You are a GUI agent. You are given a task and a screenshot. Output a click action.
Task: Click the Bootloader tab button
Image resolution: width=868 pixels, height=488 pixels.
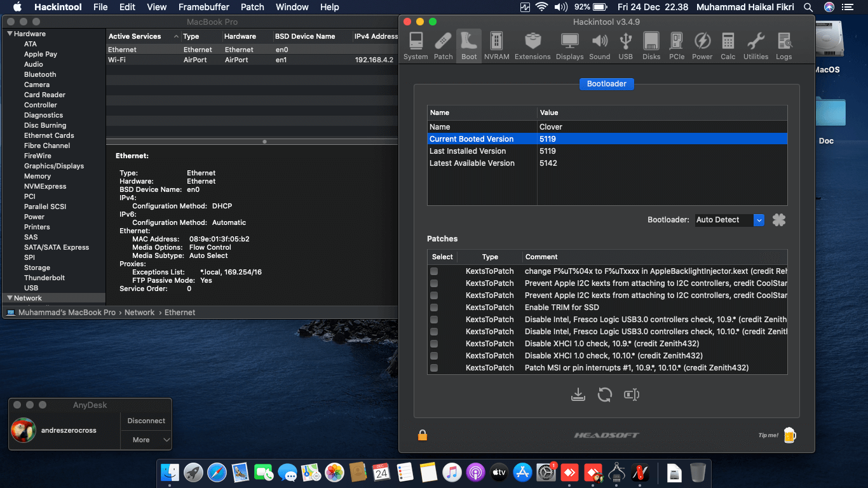pos(606,84)
